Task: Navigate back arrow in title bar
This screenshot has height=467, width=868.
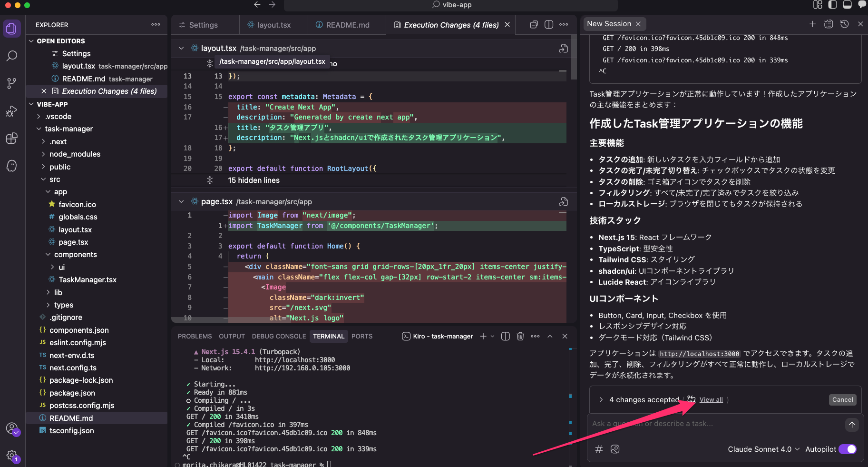Action: (257, 5)
